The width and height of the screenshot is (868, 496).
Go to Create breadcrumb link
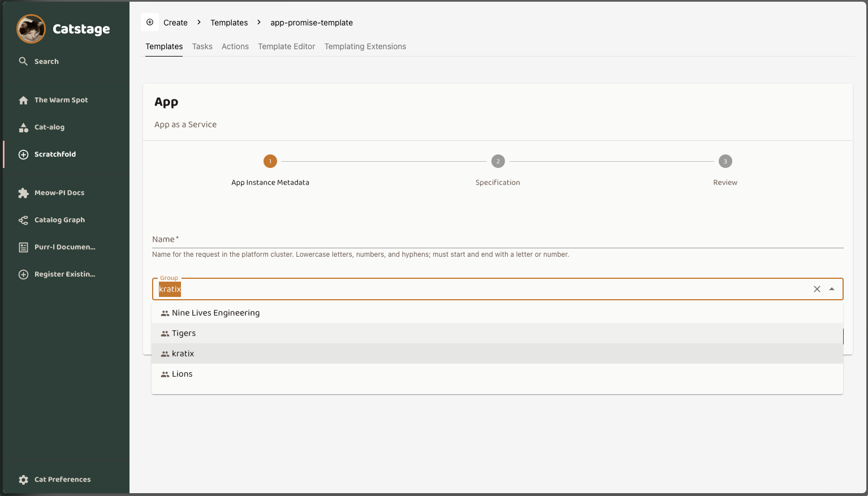(175, 23)
